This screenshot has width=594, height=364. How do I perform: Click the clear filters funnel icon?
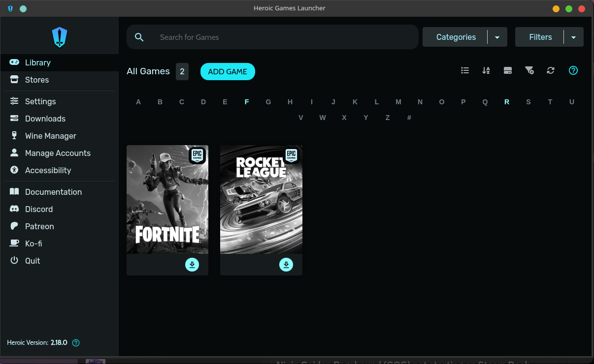point(529,70)
